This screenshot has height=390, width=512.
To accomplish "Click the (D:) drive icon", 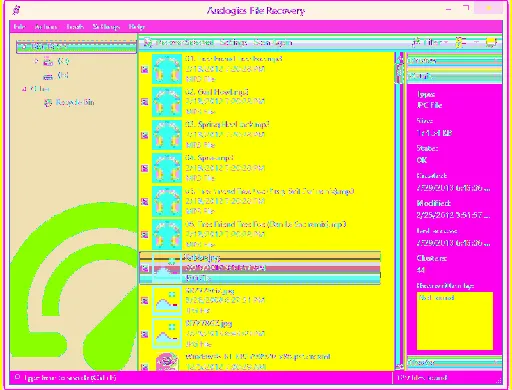I will click(x=48, y=76).
